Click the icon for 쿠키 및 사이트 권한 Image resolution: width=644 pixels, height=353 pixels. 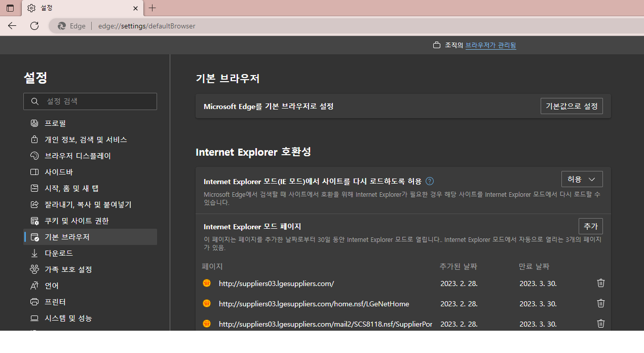click(34, 221)
